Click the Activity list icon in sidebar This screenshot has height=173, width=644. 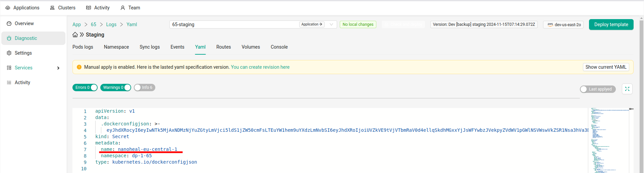point(9,82)
